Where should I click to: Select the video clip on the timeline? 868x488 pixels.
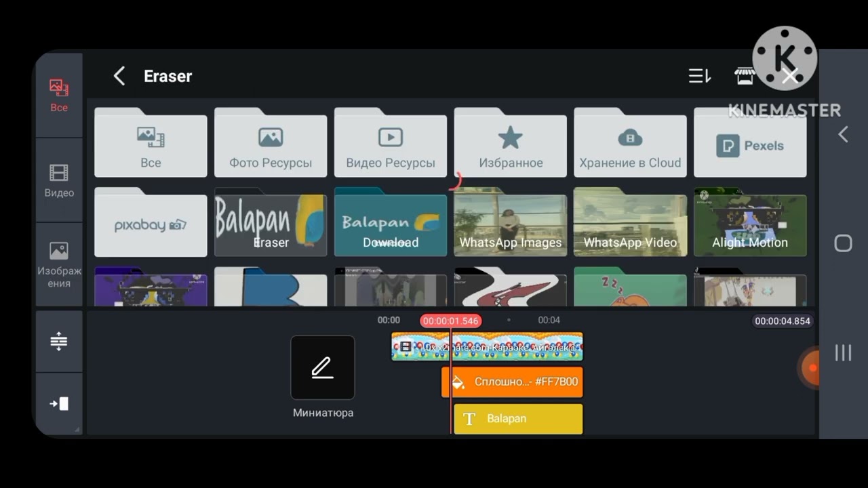pyautogui.click(x=487, y=346)
